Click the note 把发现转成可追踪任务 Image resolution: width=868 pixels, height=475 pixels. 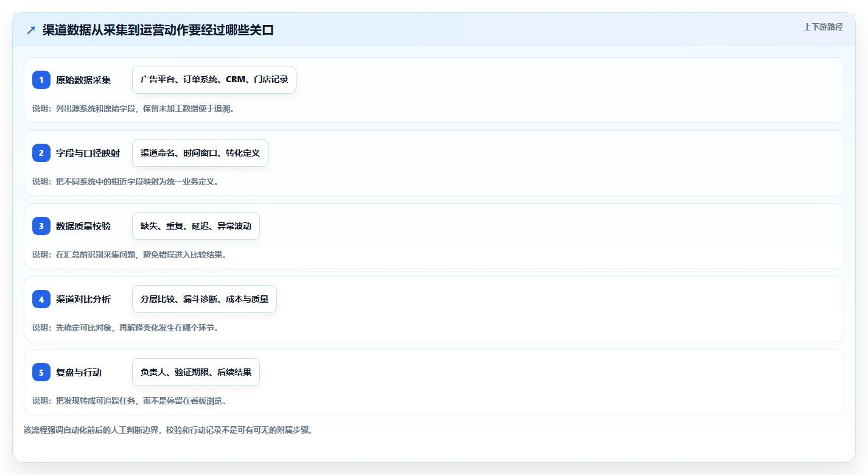[x=96, y=401]
